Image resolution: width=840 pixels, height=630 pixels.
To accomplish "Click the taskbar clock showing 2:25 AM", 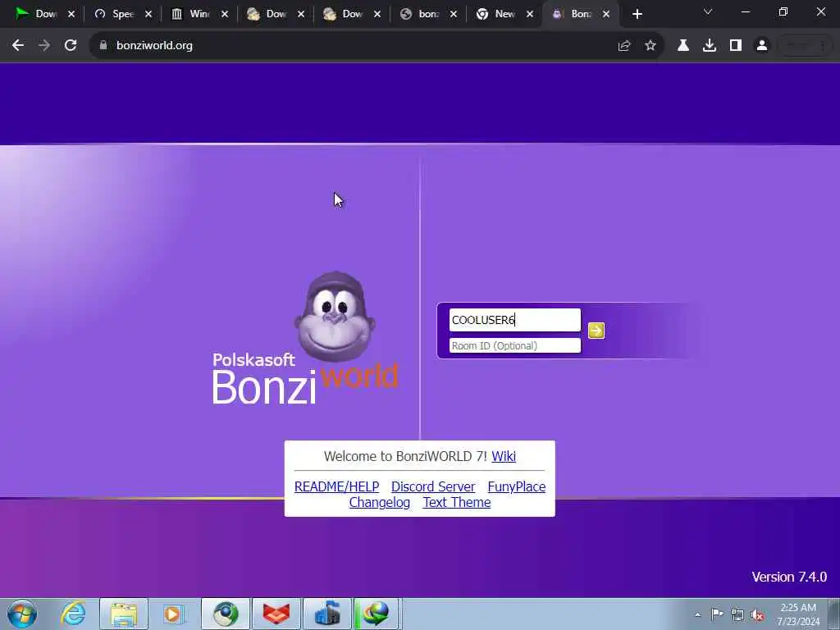I will tap(798, 614).
